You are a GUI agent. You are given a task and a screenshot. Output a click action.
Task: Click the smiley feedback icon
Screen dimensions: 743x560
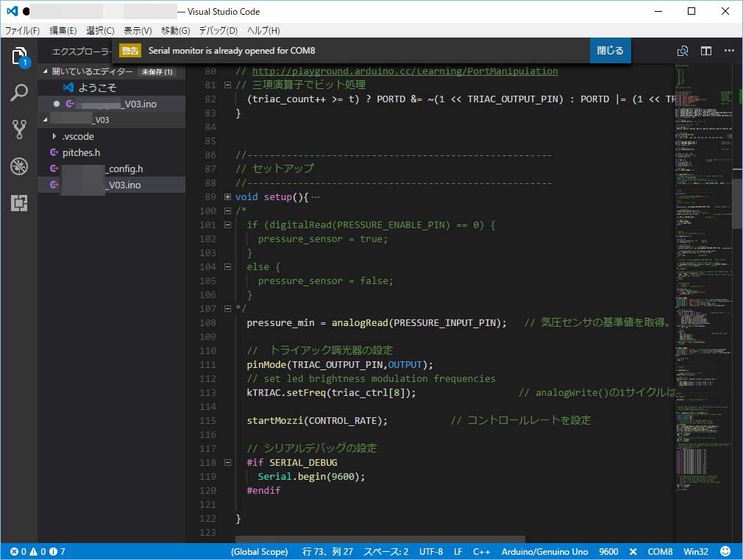pyautogui.click(x=725, y=551)
